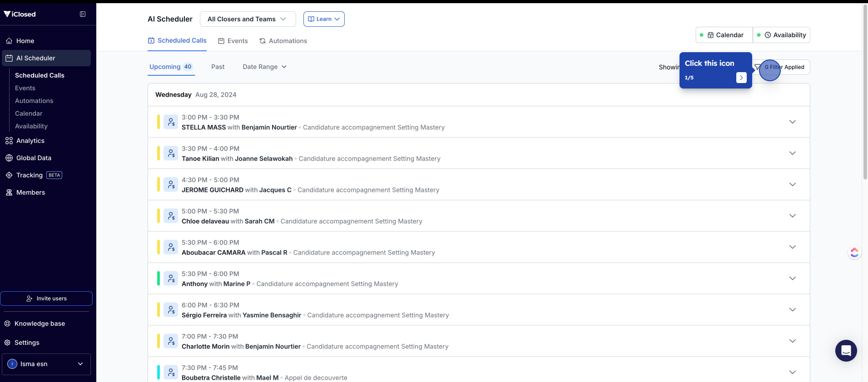
Task: Collapse sidebar using panel toggle icon
Action: tap(83, 14)
